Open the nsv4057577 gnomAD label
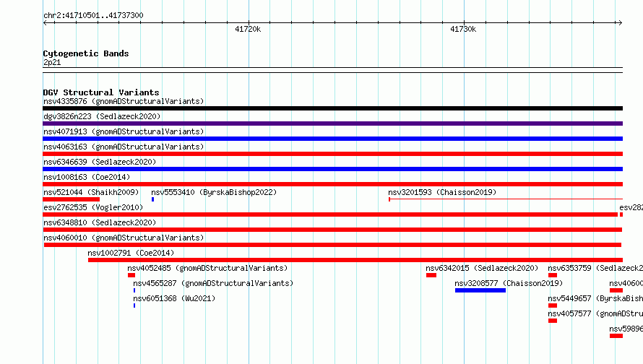This screenshot has height=364, width=643. pyautogui.click(x=595, y=313)
